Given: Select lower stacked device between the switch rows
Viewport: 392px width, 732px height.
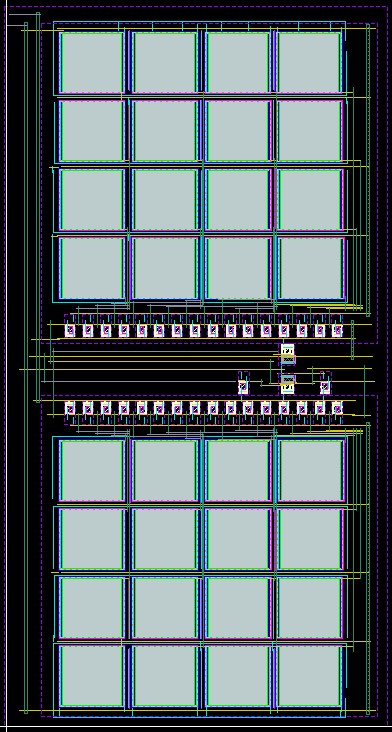Looking at the screenshot, I should (x=288, y=384).
